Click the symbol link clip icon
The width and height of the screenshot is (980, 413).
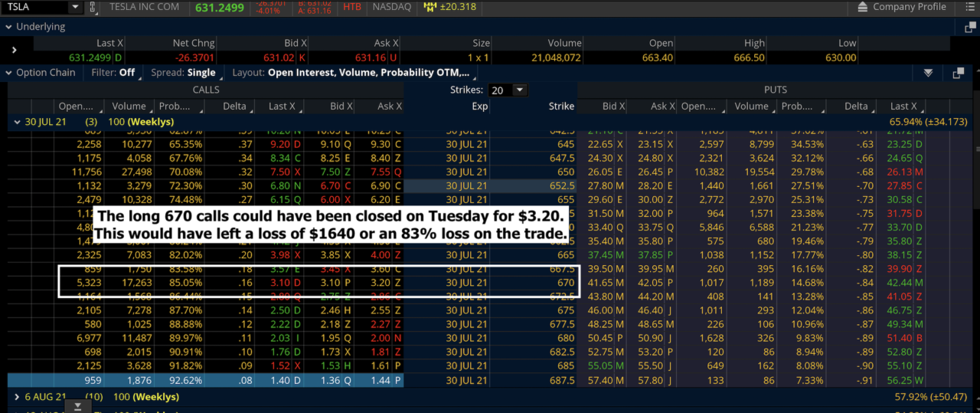coord(93,7)
